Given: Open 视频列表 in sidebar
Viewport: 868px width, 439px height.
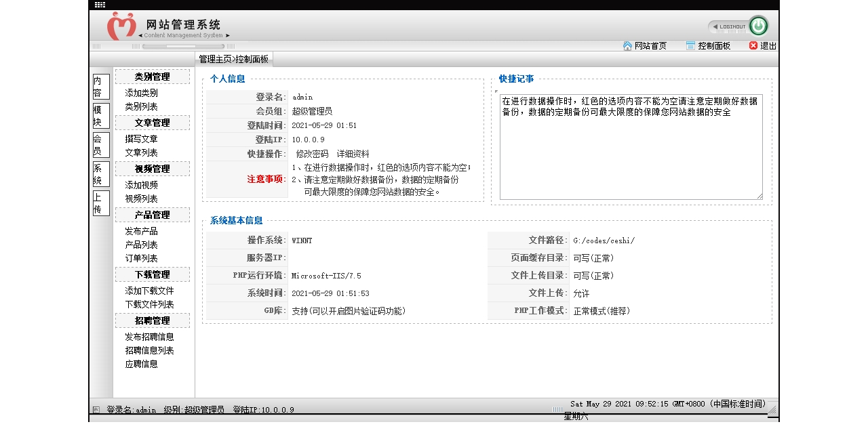Looking at the screenshot, I should click(141, 199).
